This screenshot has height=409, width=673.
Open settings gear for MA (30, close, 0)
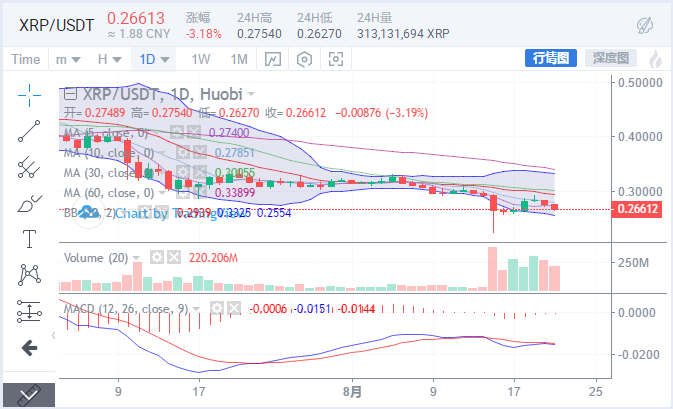coord(183,172)
